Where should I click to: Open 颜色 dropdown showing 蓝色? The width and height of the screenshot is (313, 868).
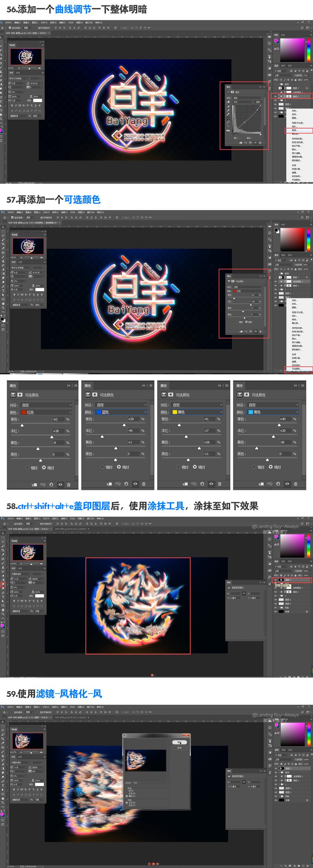121,412
